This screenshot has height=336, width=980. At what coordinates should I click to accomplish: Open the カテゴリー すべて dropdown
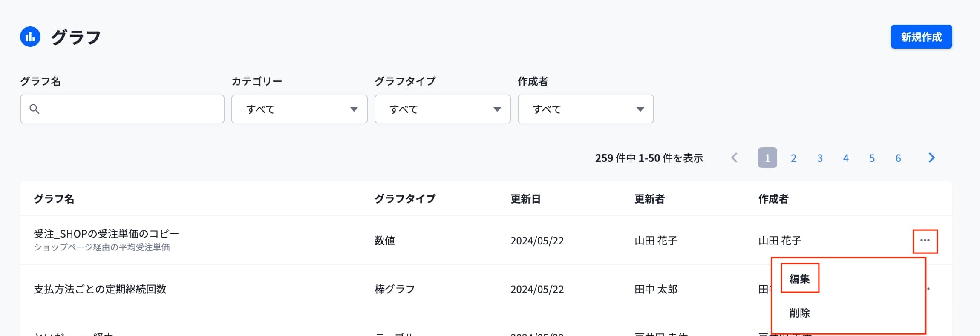[x=300, y=109]
